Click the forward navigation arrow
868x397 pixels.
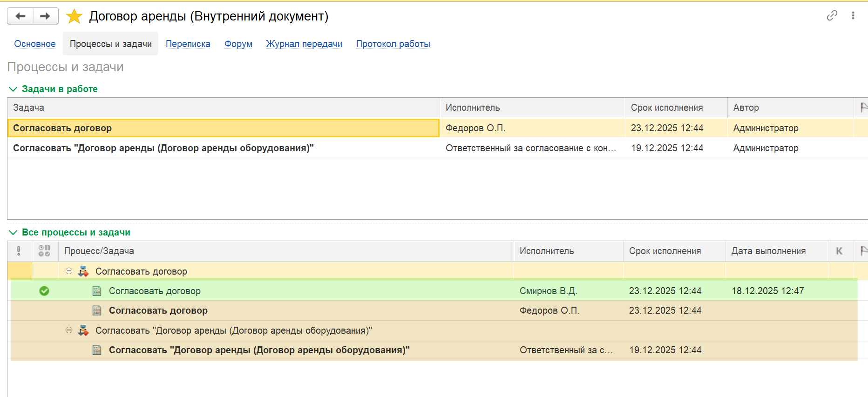[x=45, y=16]
